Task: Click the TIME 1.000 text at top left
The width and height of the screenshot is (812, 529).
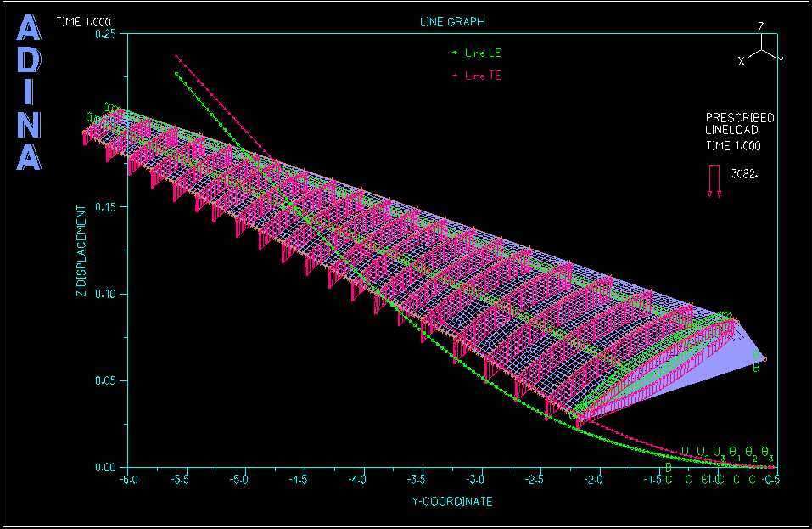Action: (82, 21)
